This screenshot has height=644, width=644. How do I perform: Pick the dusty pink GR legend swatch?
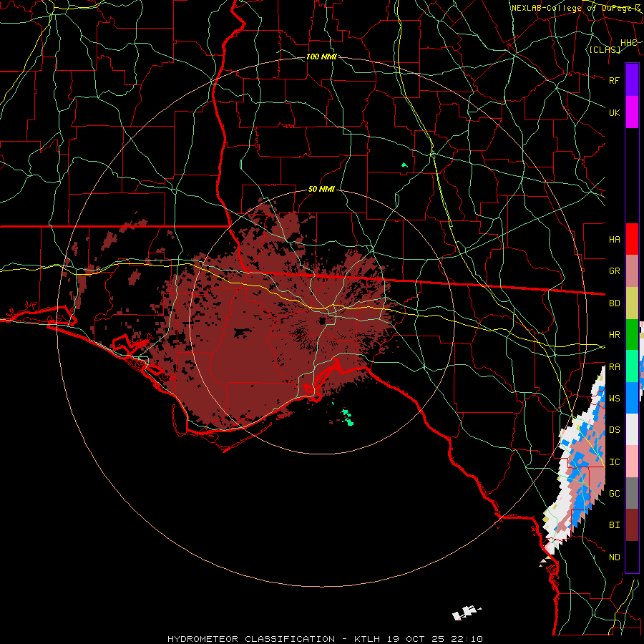tap(632, 271)
